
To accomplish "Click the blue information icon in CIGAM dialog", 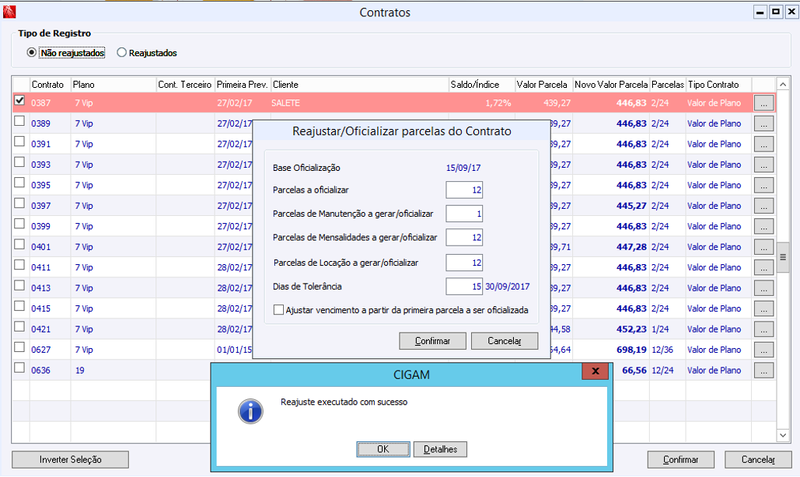I will click(251, 411).
